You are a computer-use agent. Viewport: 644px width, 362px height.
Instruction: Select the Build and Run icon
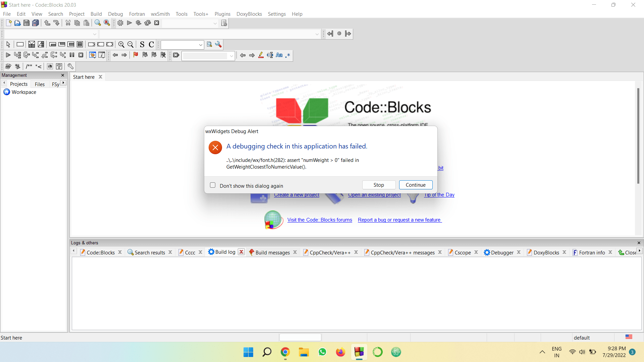pyautogui.click(x=138, y=23)
